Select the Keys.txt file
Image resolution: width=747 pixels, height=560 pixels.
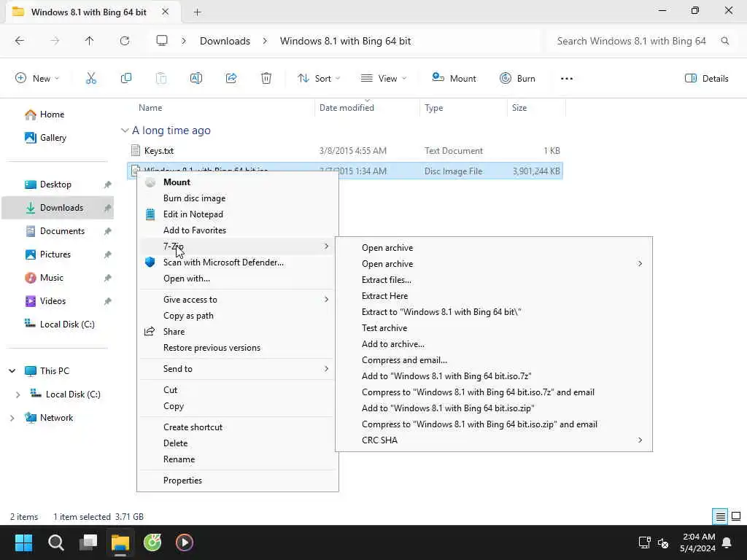point(345,151)
